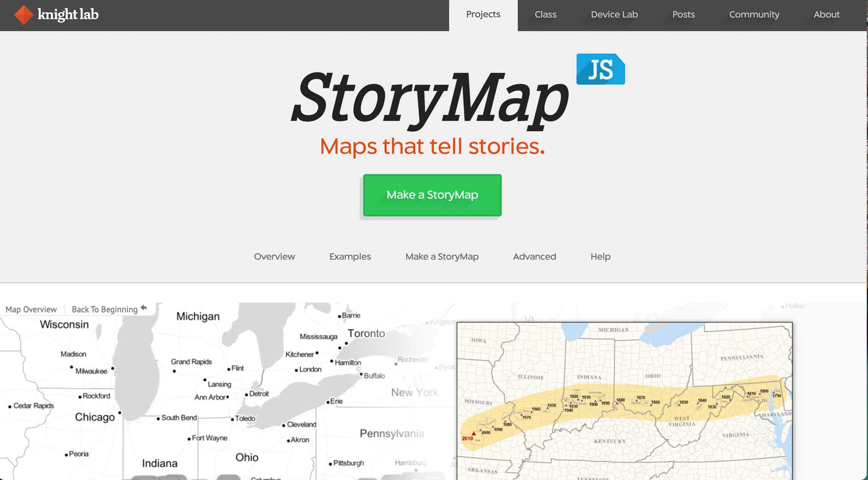Select the Make a StoryMap sub-nav link
Viewport: 868px width, 480px height.
tap(442, 257)
